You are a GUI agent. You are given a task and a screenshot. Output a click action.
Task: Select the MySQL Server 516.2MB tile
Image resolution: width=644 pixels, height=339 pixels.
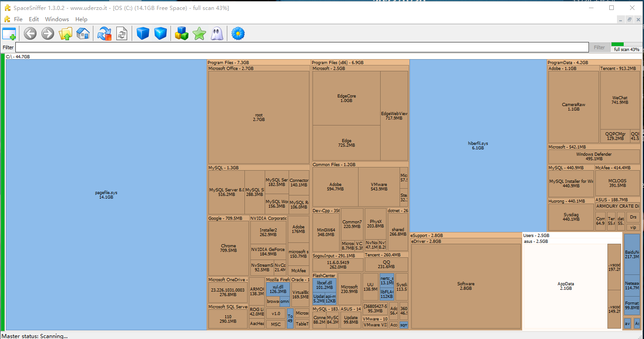pos(226,192)
